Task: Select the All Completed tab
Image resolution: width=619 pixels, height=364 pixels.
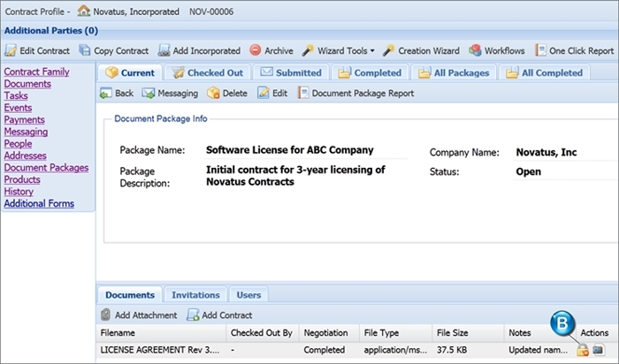Action: pos(545,72)
